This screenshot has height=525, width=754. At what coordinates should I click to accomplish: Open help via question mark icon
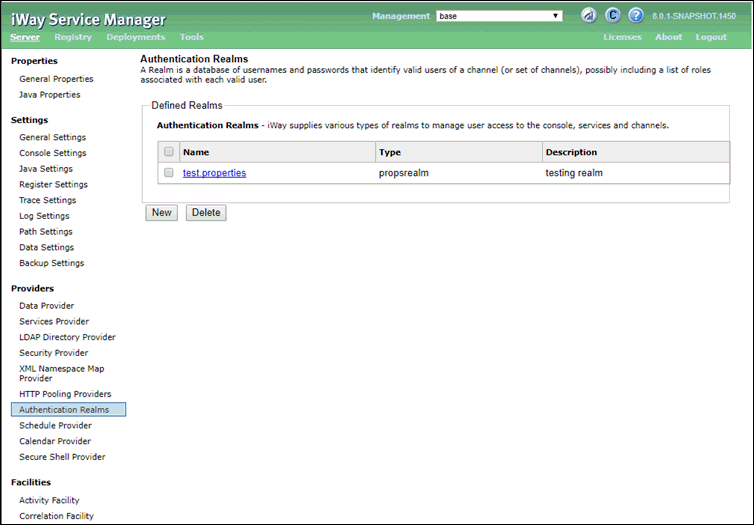tap(636, 15)
